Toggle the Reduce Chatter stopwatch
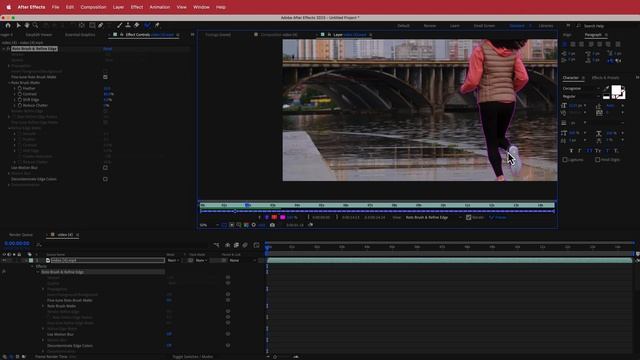The image size is (640, 360). pos(20,105)
